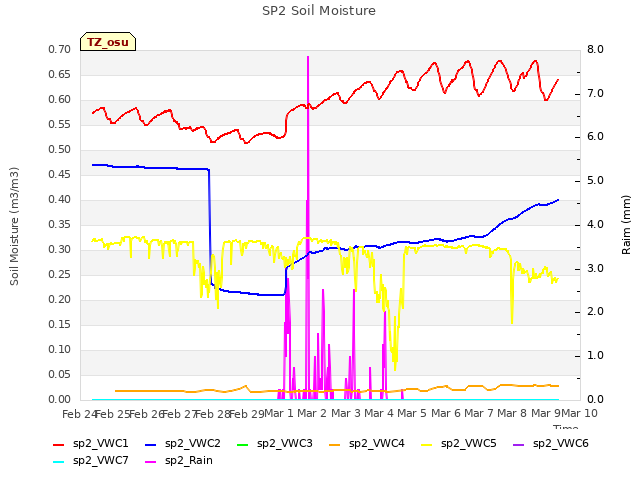Click the magenta sp2_Rain legend swatch
The height and width of the screenshot is (480, 640).
(151, 462)
